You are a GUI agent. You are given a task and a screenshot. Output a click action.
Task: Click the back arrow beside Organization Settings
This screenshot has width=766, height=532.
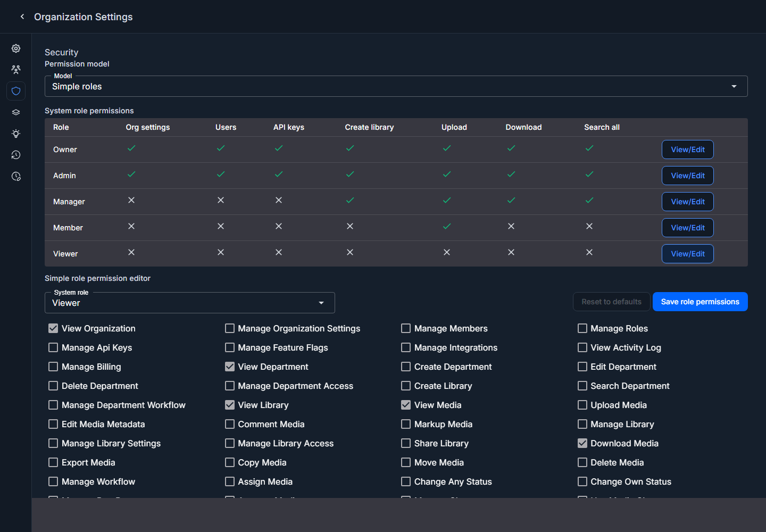[22, 16]
